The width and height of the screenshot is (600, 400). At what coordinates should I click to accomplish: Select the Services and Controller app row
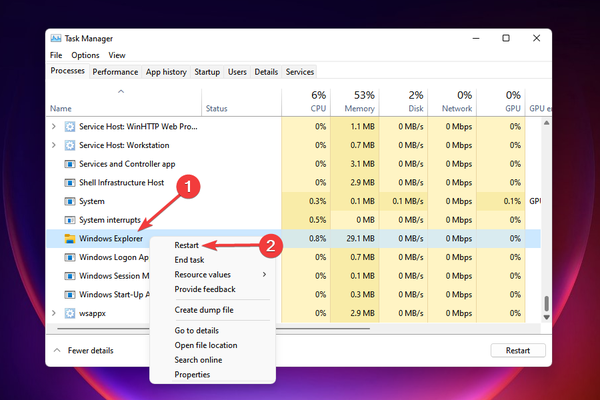point(293,164)
